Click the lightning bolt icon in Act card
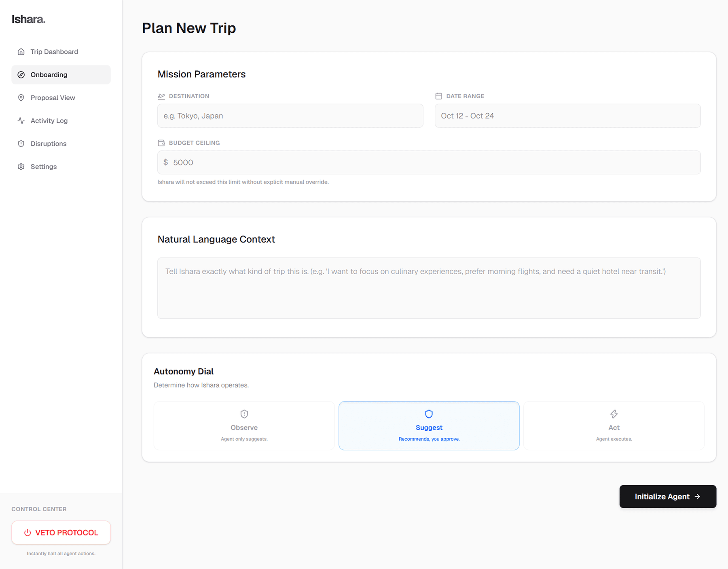Viewport: 728px width, 569px height. (x=614, y=414)
